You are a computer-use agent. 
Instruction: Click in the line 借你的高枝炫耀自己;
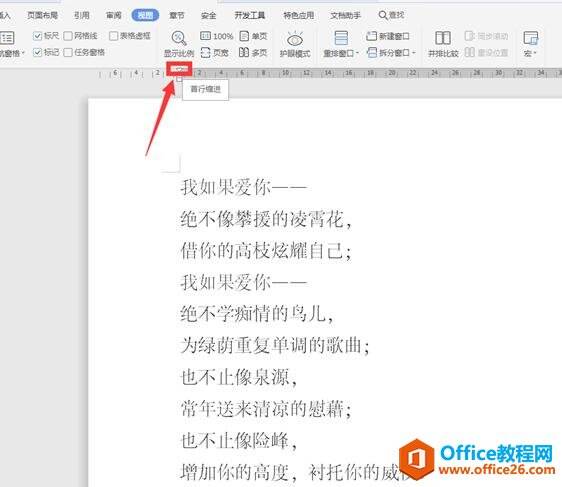(266, 250)
